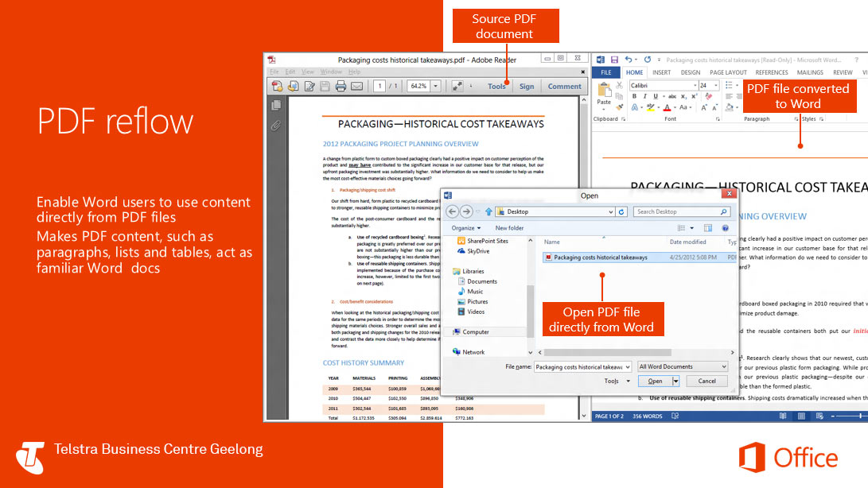Click the Save icon in Word's quick access toolbar
Image resolution: width=868 pixels, height=488 pixels.
pos(614,60)
